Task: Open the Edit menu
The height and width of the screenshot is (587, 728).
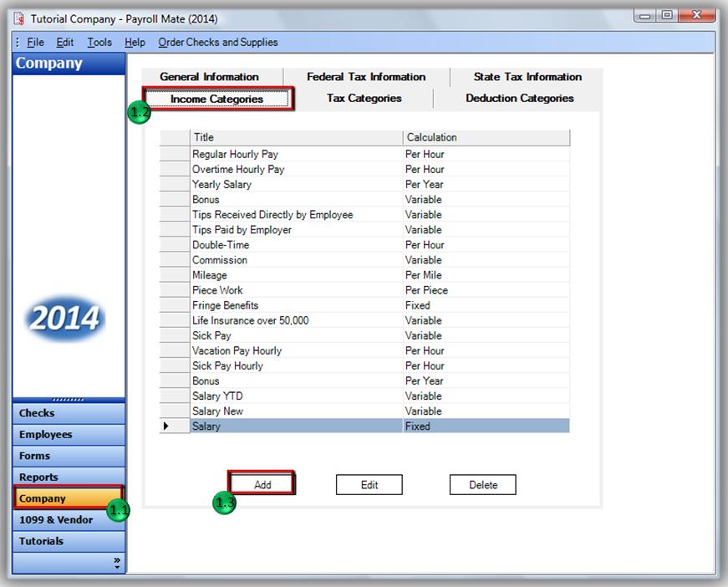Action: point(65,43)
